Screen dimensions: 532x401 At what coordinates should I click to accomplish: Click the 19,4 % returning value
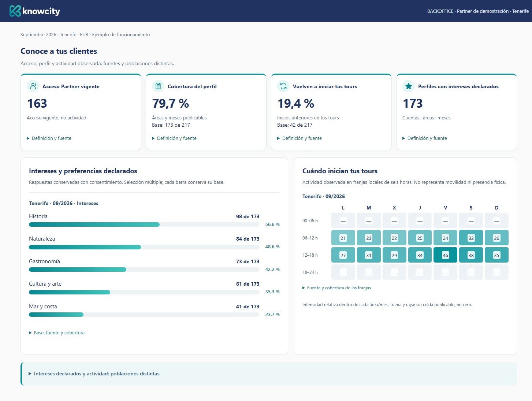coord(296,104)
